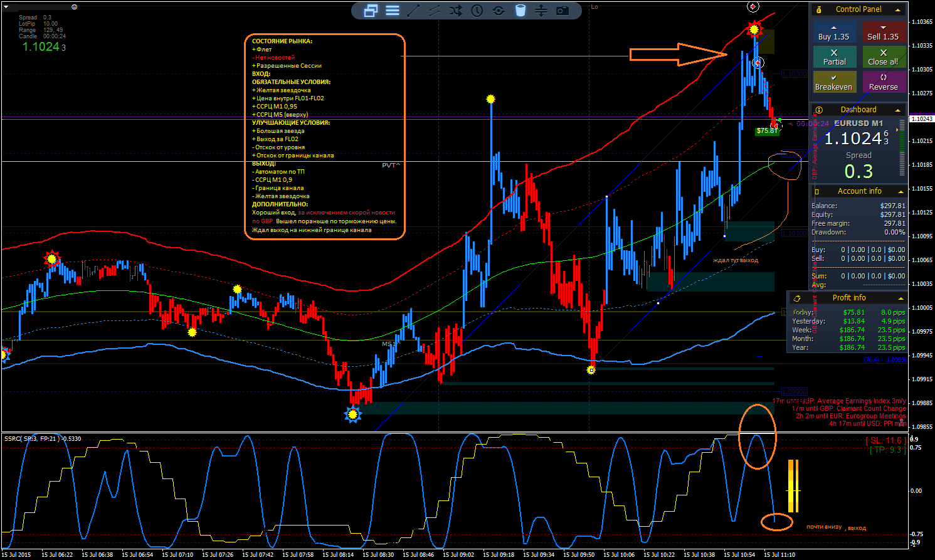Click the money bag icon on Control Panel
The width and height of the screenshot is (935, 560).
coord(819,9)
